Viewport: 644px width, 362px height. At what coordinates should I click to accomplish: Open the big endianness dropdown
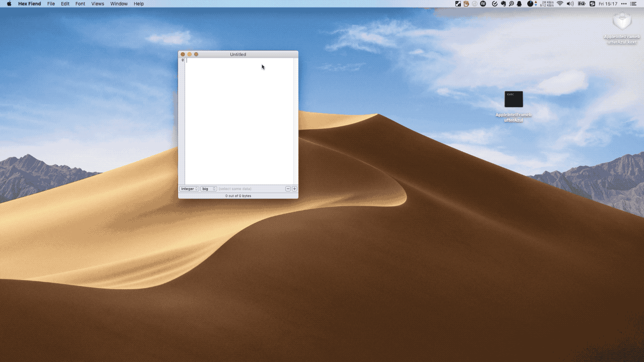point(208,189)
